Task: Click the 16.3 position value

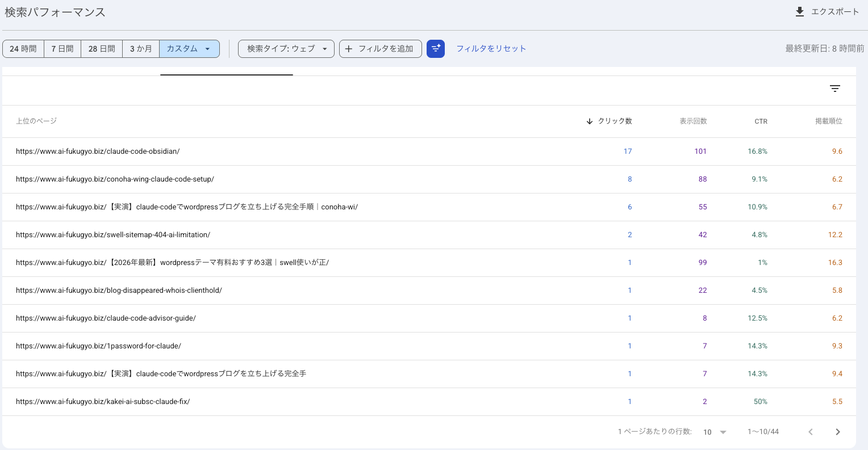Action: [835, 263]
